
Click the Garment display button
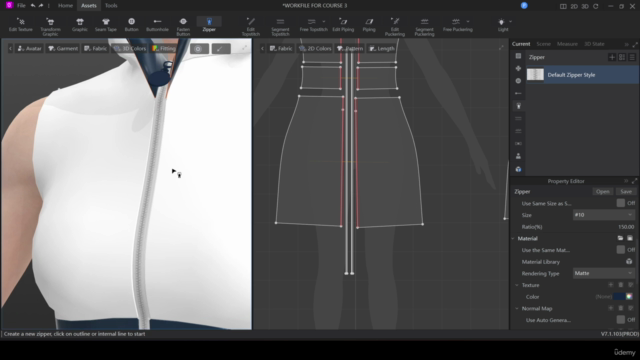tap(63, 48)
